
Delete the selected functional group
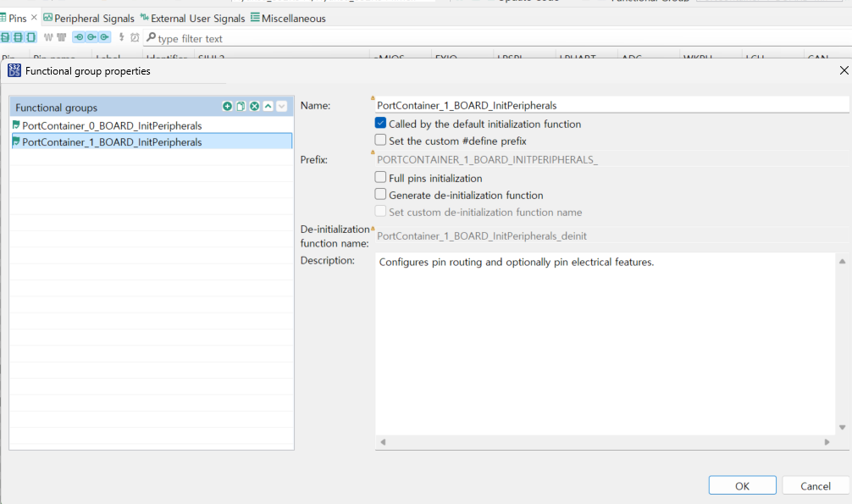click(x=253, y=106)
